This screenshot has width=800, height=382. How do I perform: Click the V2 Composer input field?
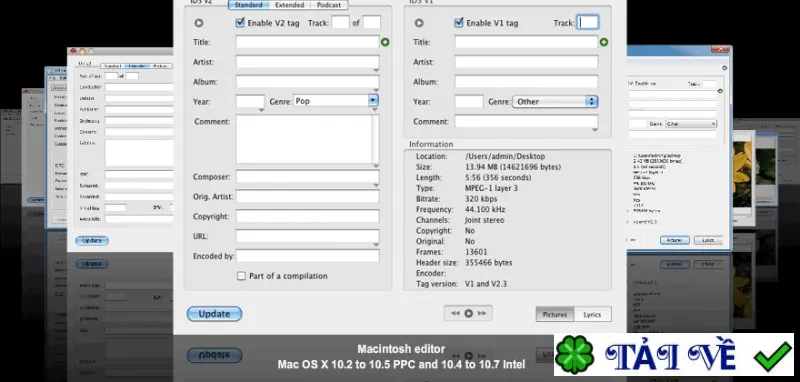coord(307,176)
